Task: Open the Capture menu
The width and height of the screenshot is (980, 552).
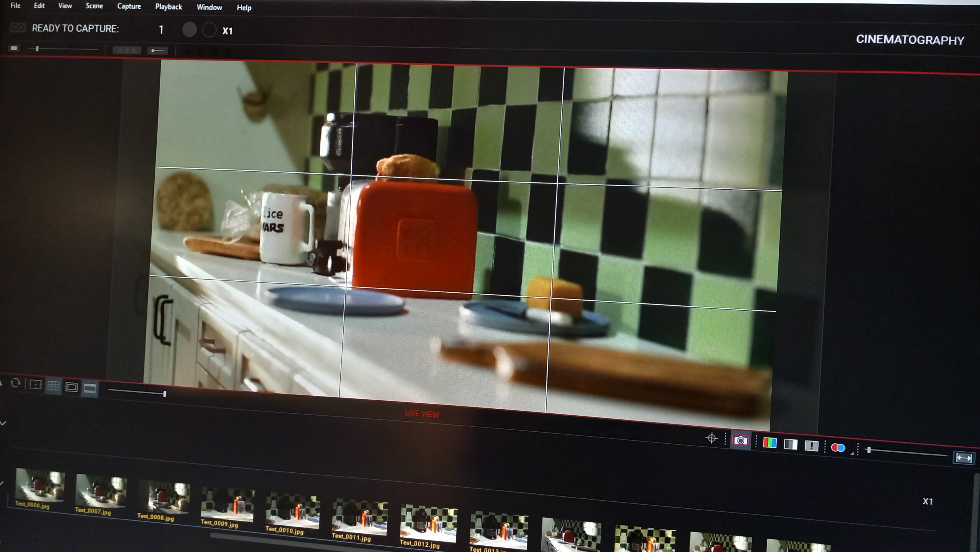Action: coord(129,7)
